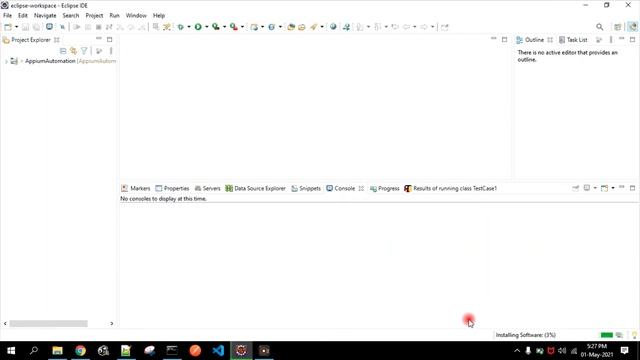The width and height of the screenshot is (640, 360).
Task: Click the New file toolbar icon
Action: click(x=8, y=27)
